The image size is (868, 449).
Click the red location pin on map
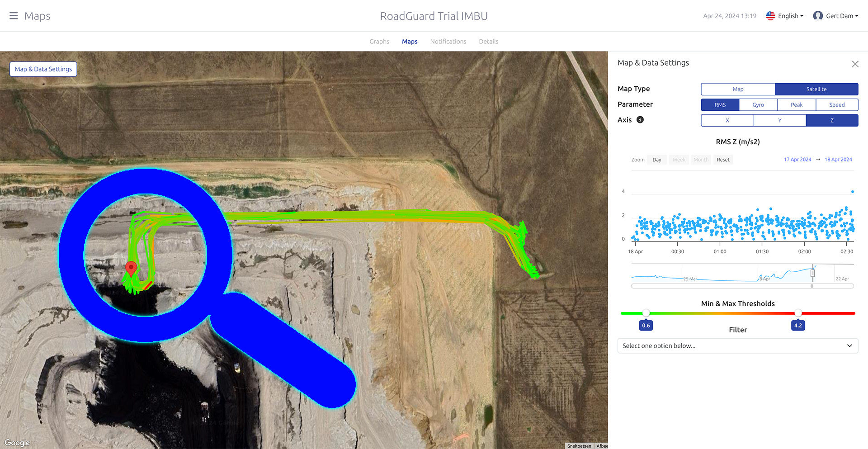click(131, 269)
